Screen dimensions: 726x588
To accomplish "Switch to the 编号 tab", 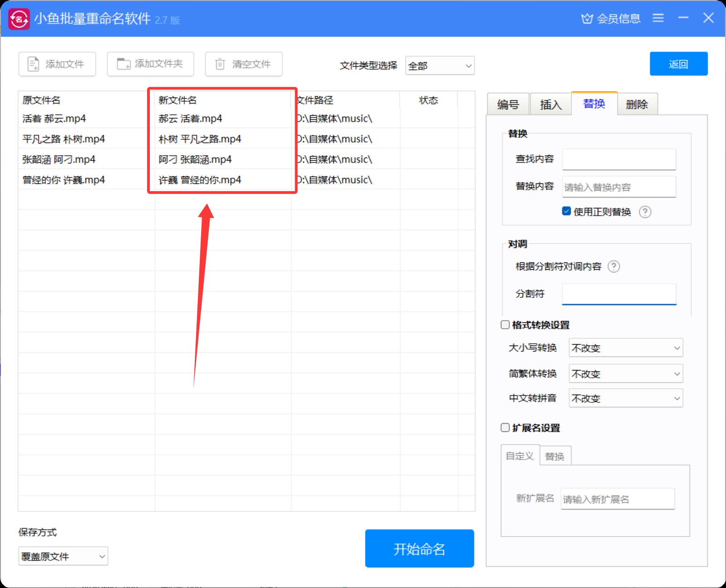I will pos(508,104).
